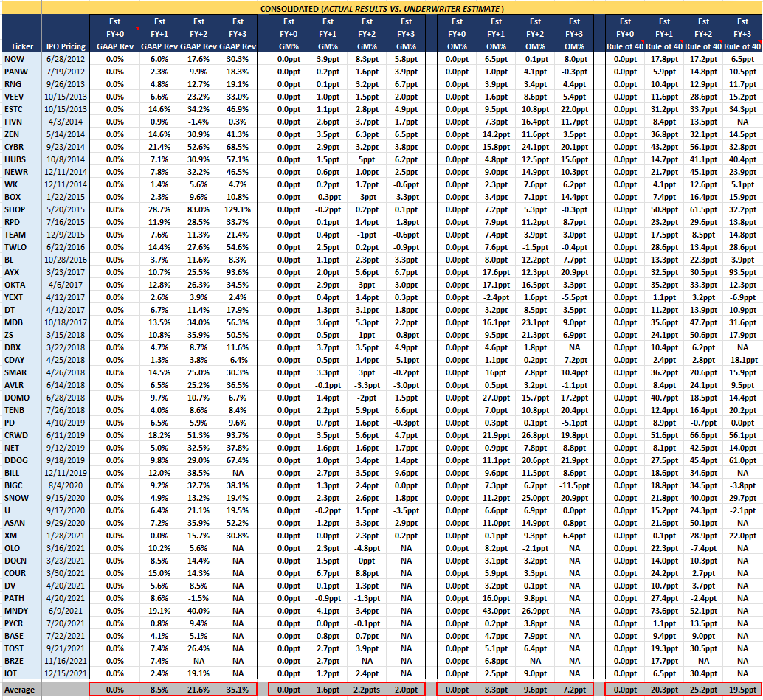Click the DDOG ticker cell

pyautogui.click(x=22, y=461)
